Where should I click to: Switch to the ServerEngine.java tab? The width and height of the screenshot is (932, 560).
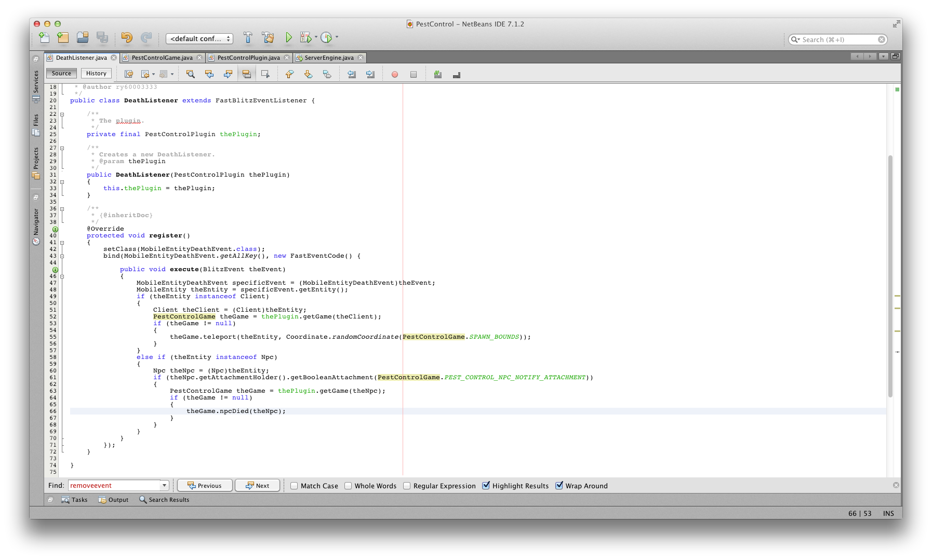click(x=329, y=58)
